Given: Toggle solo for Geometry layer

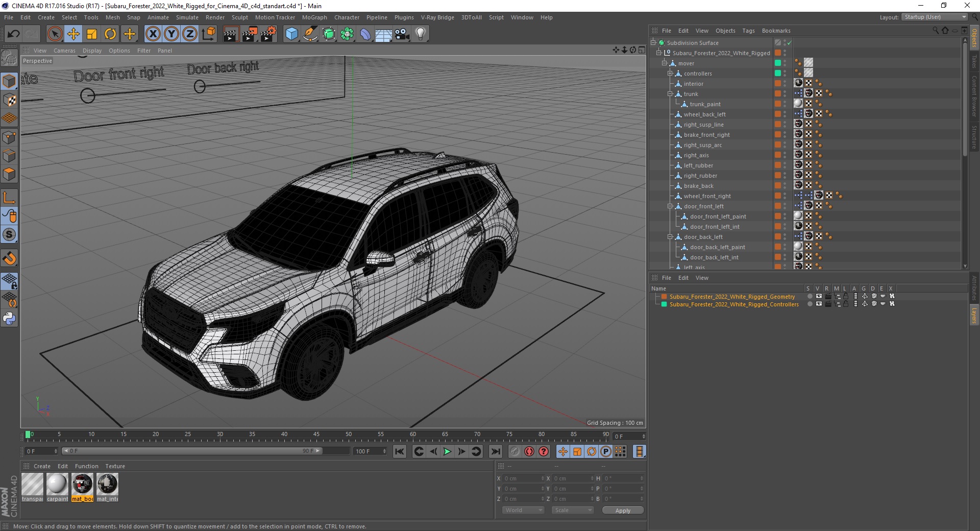Looking at the screenshot, I should [x=810, y=297].
